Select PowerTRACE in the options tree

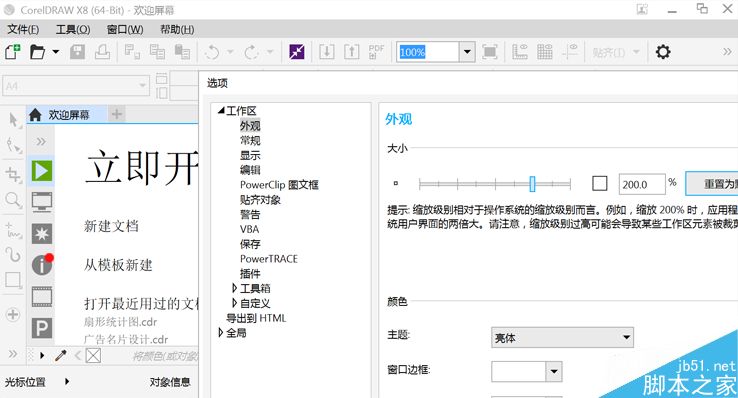pos(269,259)
